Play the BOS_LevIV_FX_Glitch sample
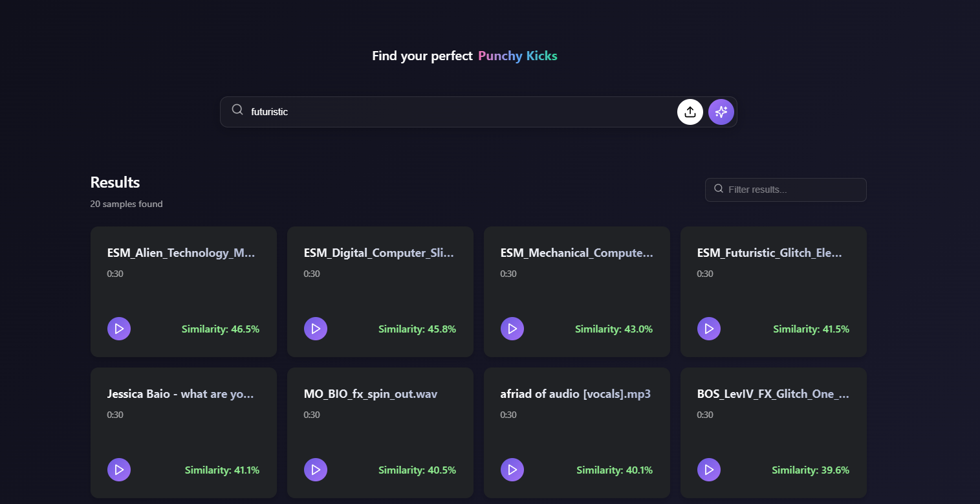Image resolution: width=980 pixels, height=504 pixels. pyautogui.click(x=709, y=470)
